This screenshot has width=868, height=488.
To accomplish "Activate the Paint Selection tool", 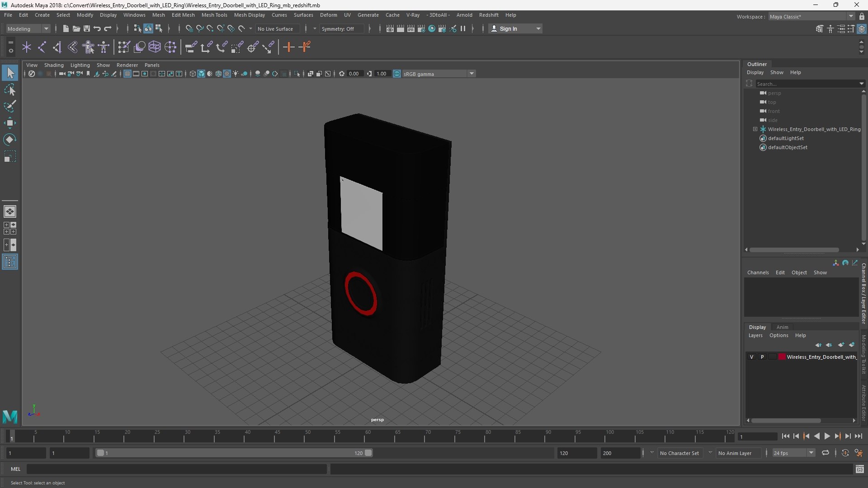I will point(10,106).
